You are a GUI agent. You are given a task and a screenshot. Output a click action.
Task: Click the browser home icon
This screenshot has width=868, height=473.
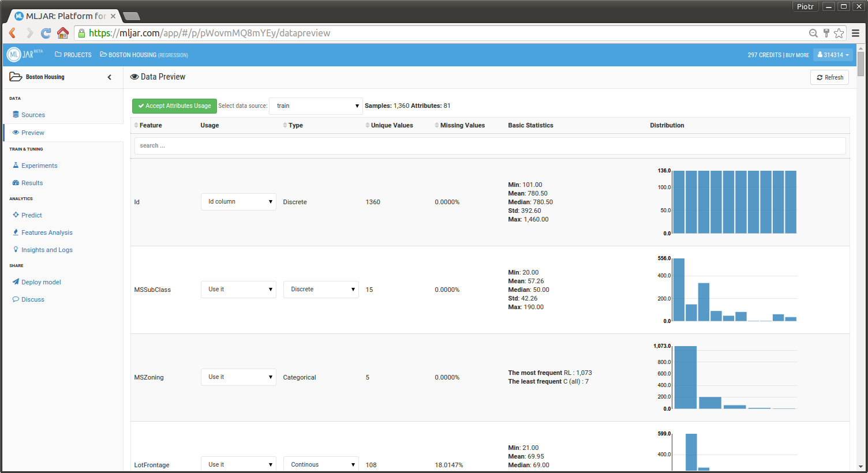tap(63, 33)
